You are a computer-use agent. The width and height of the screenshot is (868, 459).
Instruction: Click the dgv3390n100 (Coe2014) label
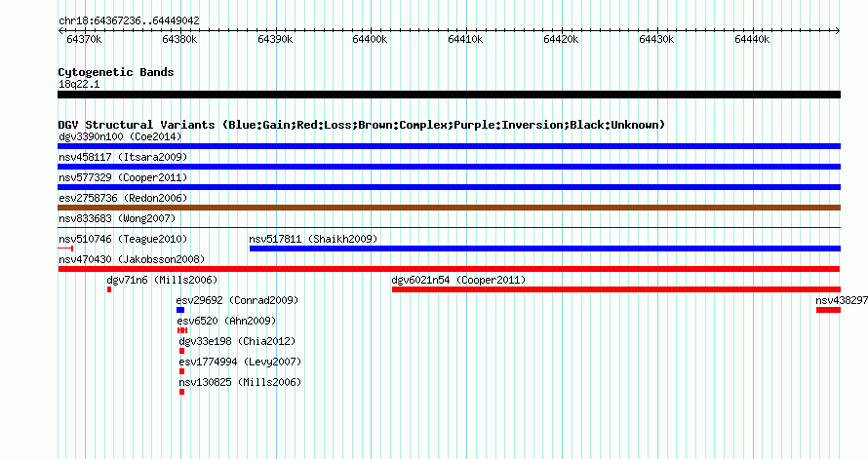pyautogui.click(x=120, y=136)
